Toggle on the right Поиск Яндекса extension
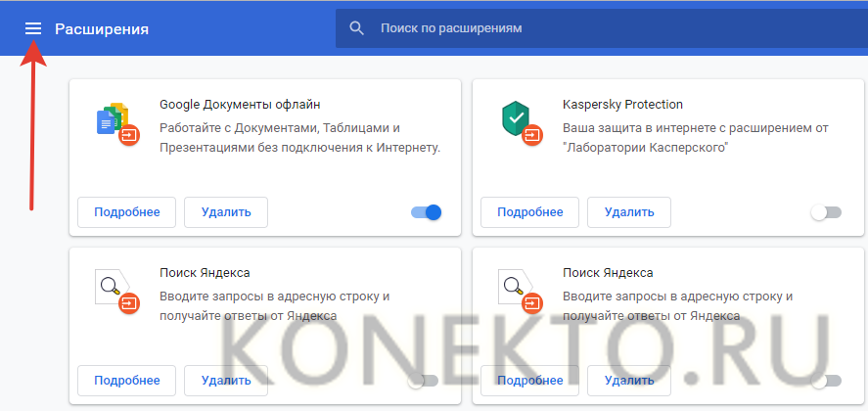This screenshot has height=411, width=868. coord(825,381)
